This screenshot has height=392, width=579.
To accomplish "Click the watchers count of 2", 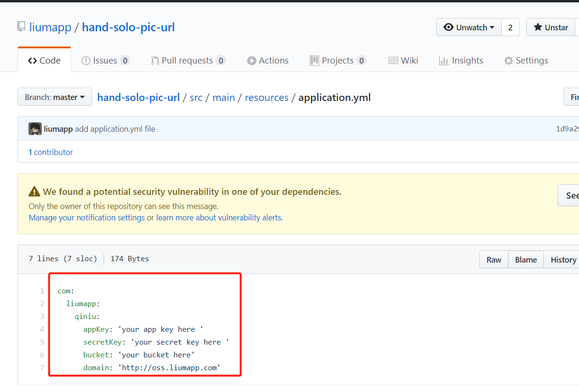I will click(x=510, y=27).
